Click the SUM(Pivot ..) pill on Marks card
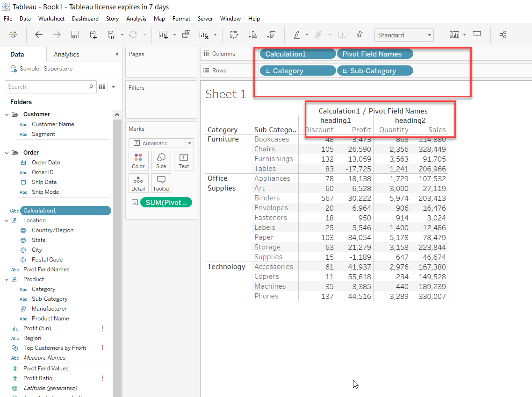This screenshot has width=532, height=397. tap(166, 202)
